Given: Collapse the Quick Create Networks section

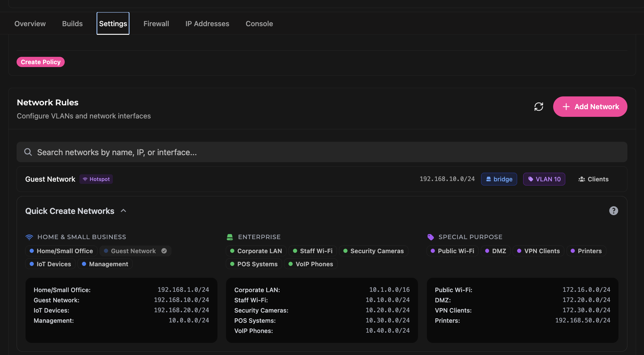Looking at the screenshot, I should pyautogui.click(x=123, y=211).
